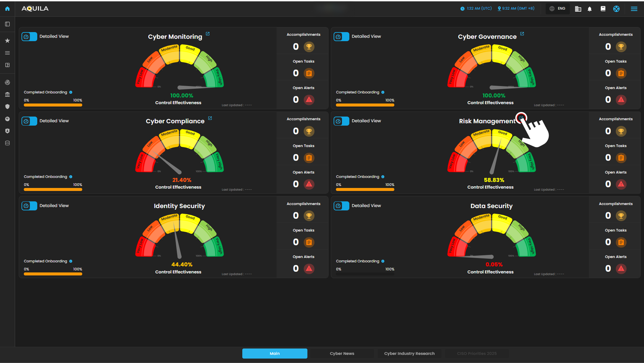The height and width of the screenshot is (363, 644).
Task: Open the database icon in the sidebar
Action: click(x=7, y=143)
